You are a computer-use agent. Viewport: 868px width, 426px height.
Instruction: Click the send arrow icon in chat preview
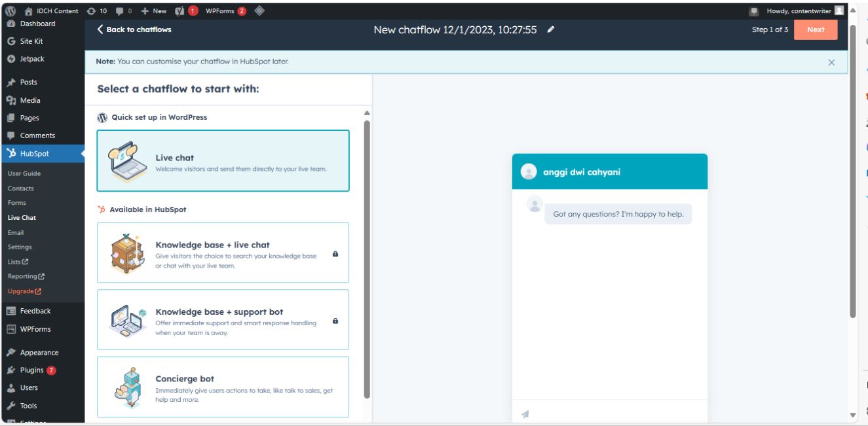click(x=525, y=414)
